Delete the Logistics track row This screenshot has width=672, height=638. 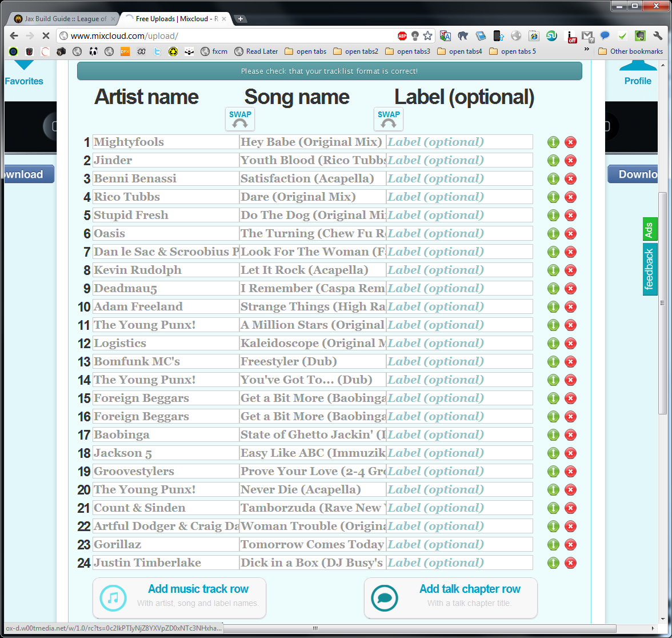point(570,343)
